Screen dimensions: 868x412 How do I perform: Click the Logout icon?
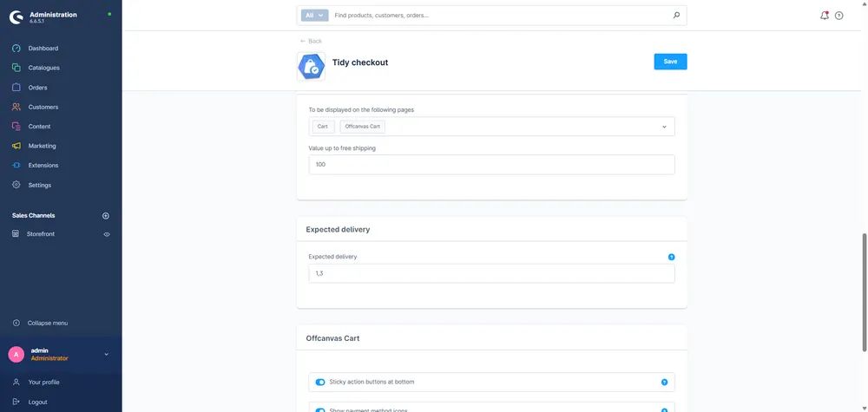pyautogui.click(x=16, y=402)
